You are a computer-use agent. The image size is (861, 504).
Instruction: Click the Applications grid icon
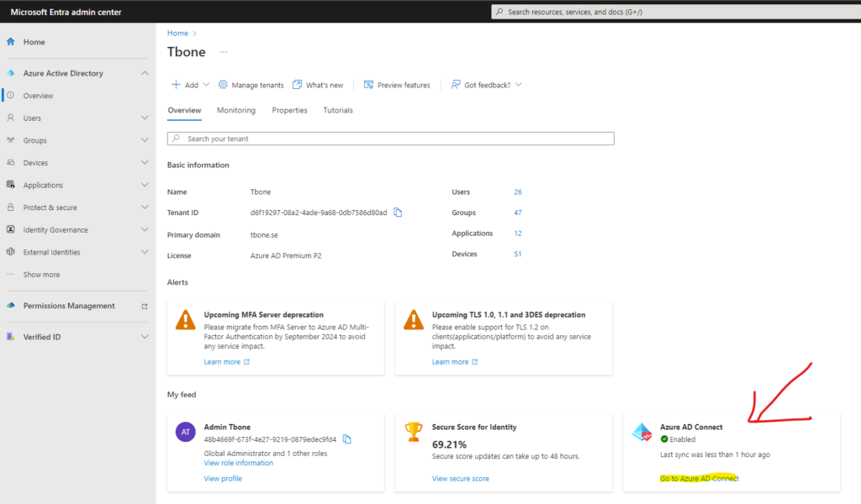[10, 185]
